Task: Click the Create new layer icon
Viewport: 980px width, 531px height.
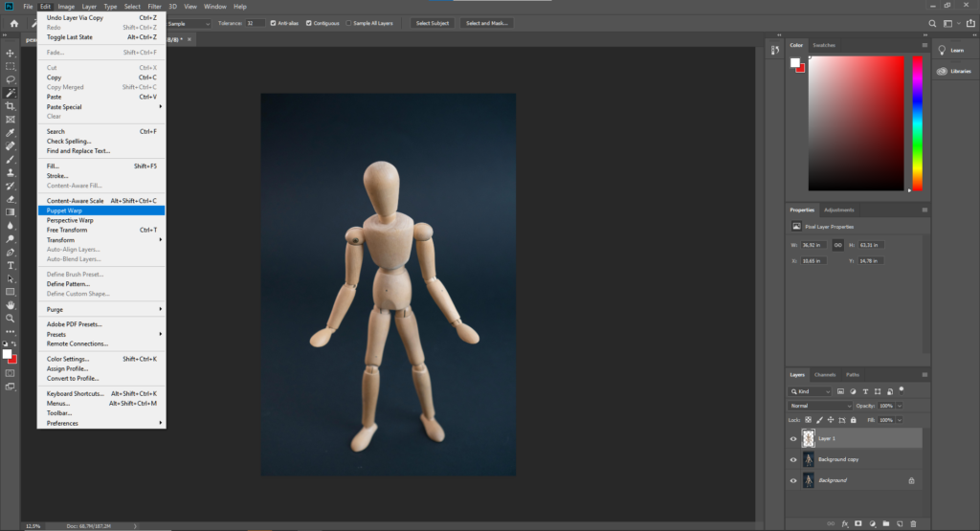Action: point(900,523)
